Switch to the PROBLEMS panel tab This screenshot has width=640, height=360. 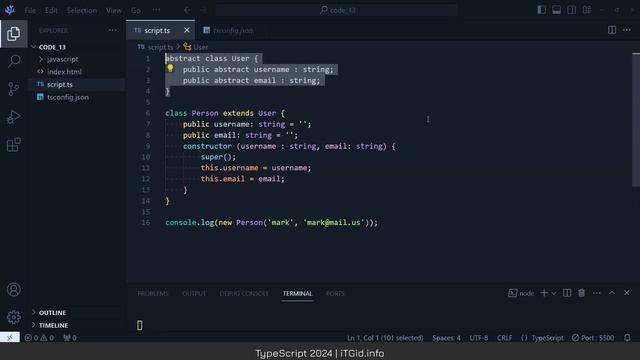point(153,293)
